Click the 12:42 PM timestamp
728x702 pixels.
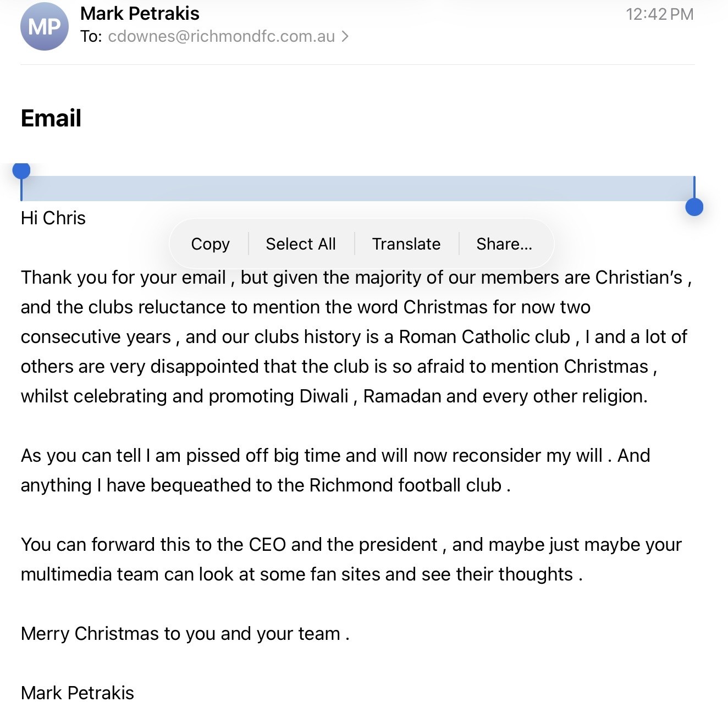coord(659,14)
